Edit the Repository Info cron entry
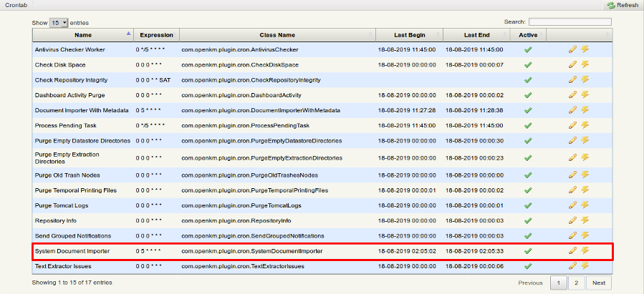This screenshot has width=644, height=294. [572, 220]
